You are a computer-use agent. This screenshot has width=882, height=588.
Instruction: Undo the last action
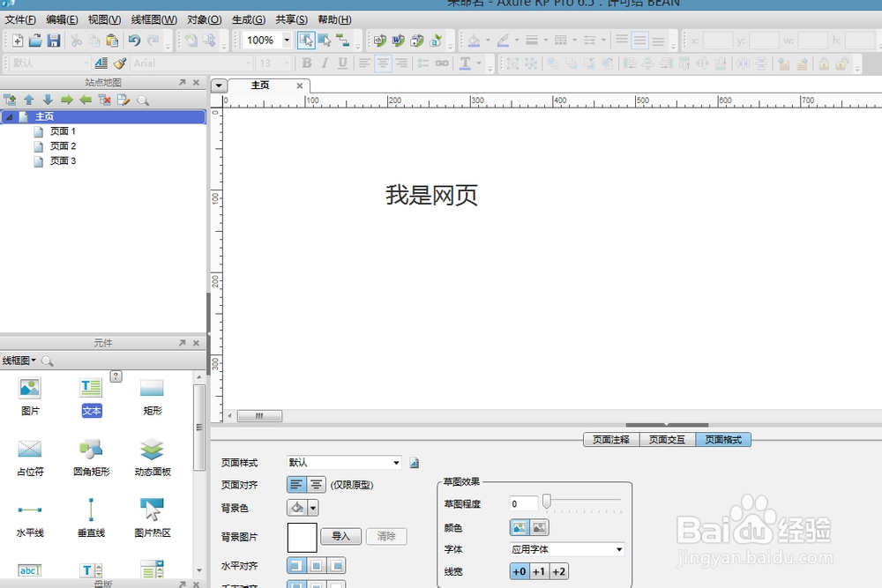134,41
